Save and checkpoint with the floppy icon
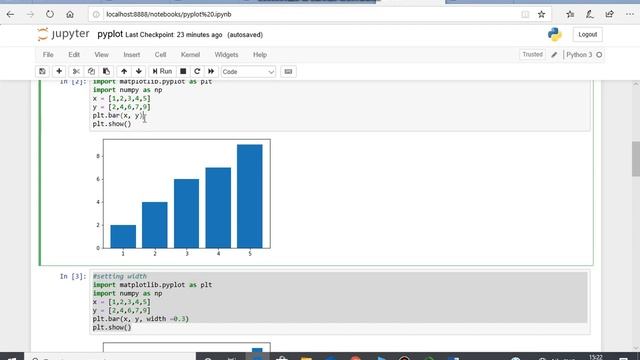 (x=42, y=71)
